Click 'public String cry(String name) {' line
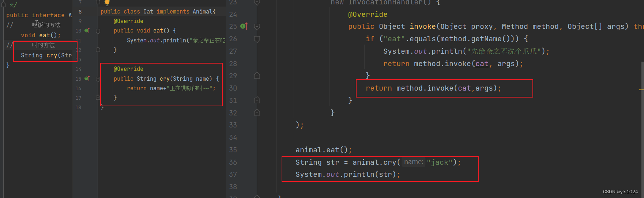644x198 pixels. pyautogui.click(x=166, y=79)
